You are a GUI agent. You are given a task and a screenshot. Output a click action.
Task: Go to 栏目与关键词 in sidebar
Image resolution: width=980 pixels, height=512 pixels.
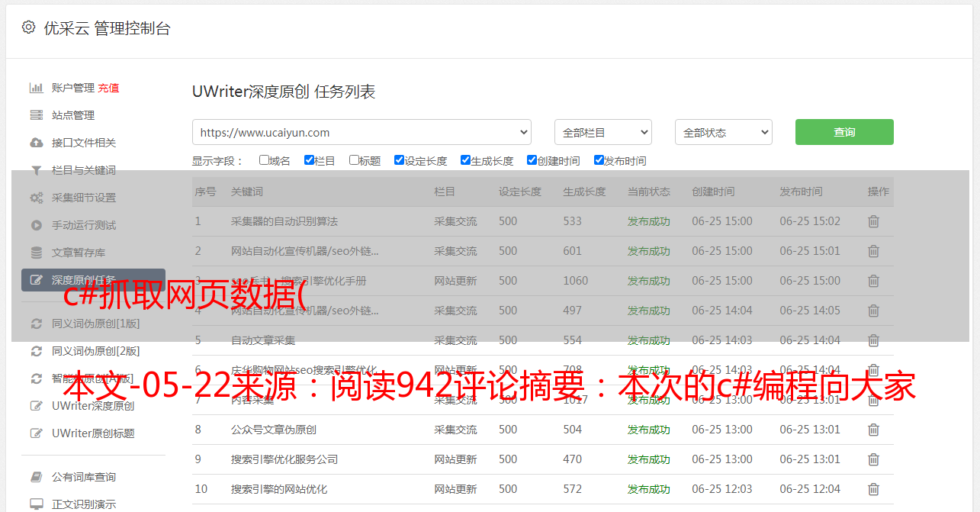[x=84, y=170]
